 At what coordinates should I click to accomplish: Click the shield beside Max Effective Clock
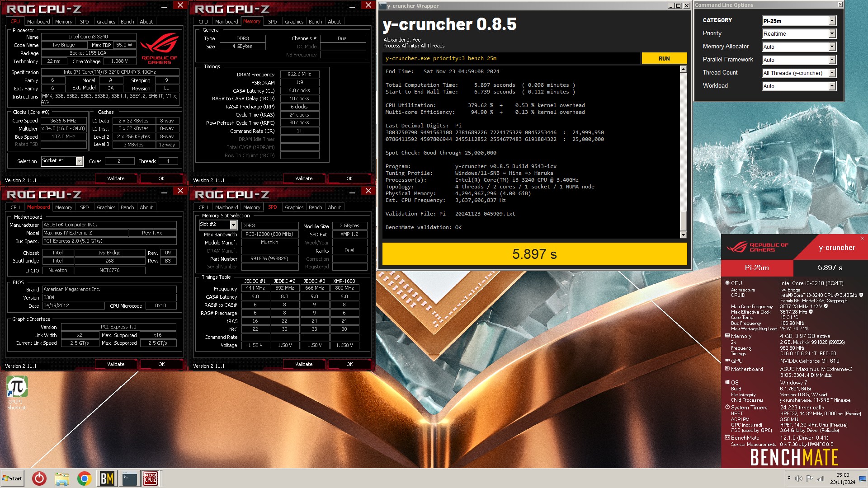811,312
